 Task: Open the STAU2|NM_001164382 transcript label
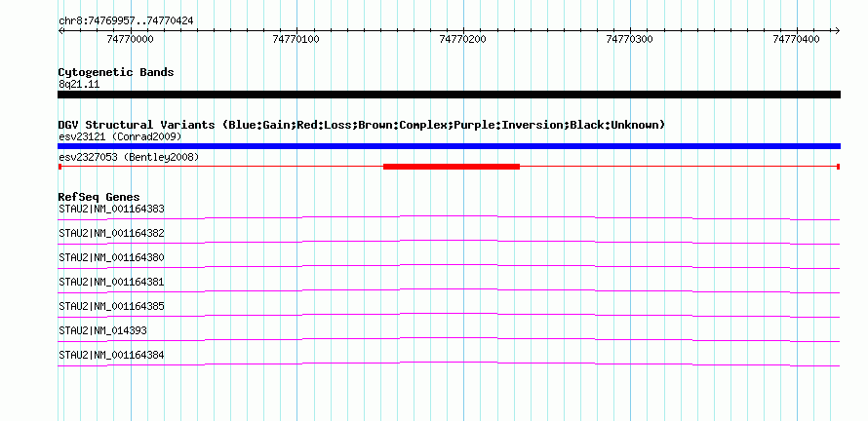point(111,234)
